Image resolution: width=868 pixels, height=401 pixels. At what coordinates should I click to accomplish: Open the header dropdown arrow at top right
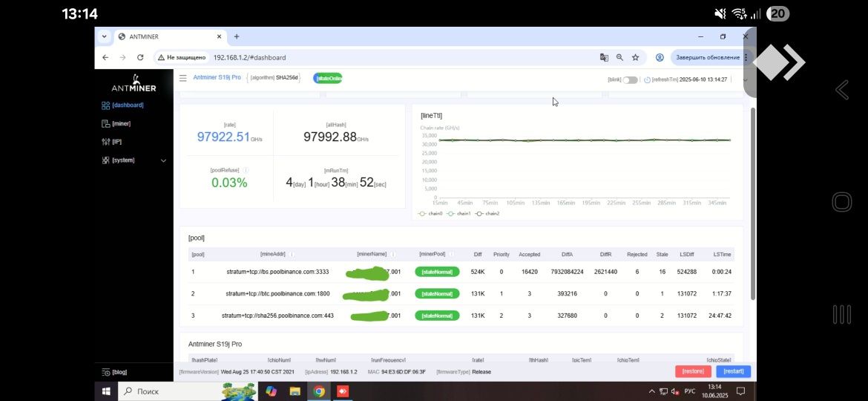[745, 79]
